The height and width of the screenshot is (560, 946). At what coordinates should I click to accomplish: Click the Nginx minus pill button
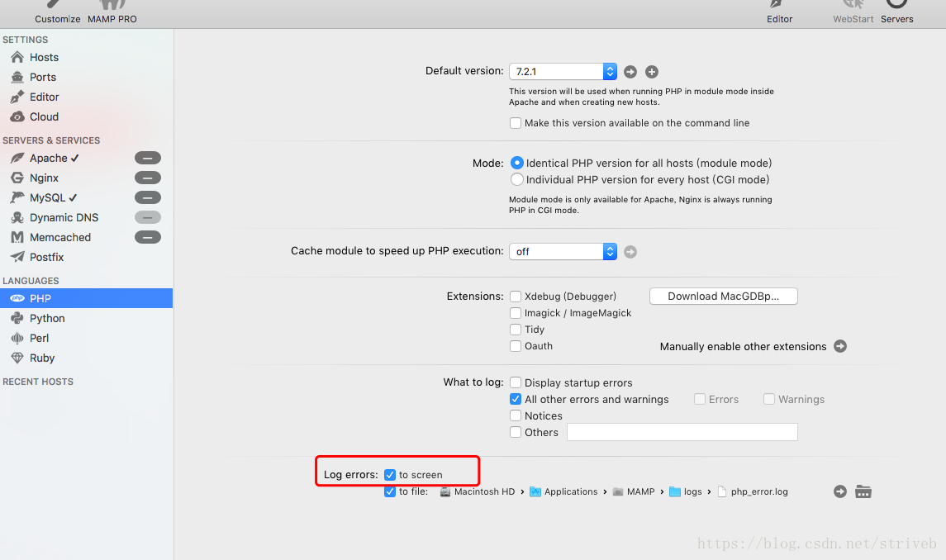[148, 178]
